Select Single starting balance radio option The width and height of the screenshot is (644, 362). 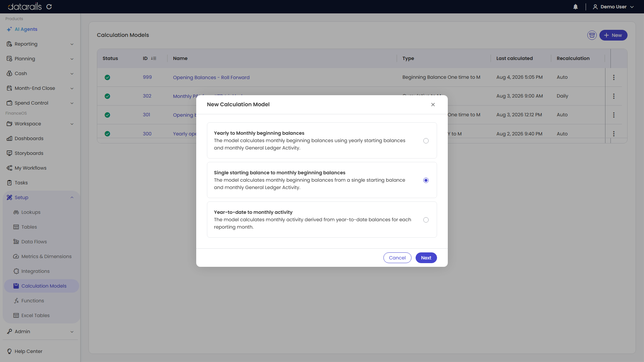click(x=426, y=180)
